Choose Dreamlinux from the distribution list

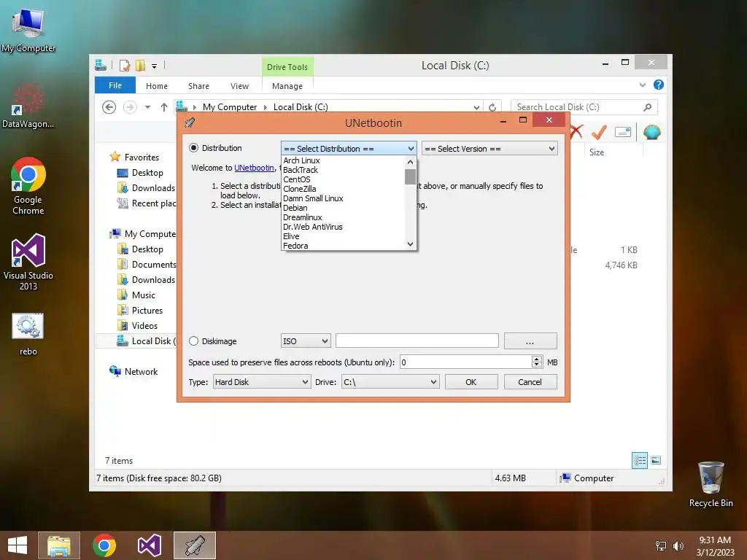pyautogui.click(x=303, y=217)
